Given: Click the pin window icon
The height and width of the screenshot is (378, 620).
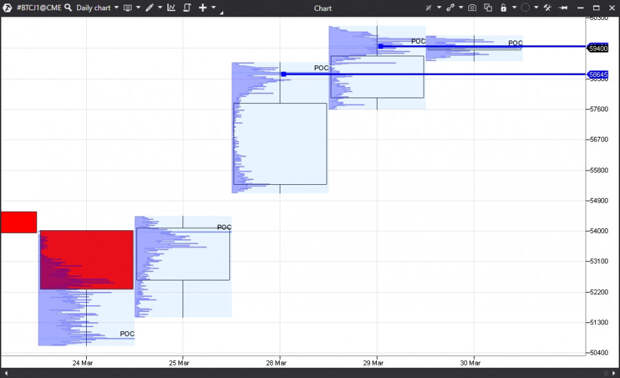Looking at the screenshot, I should (564, 8).
